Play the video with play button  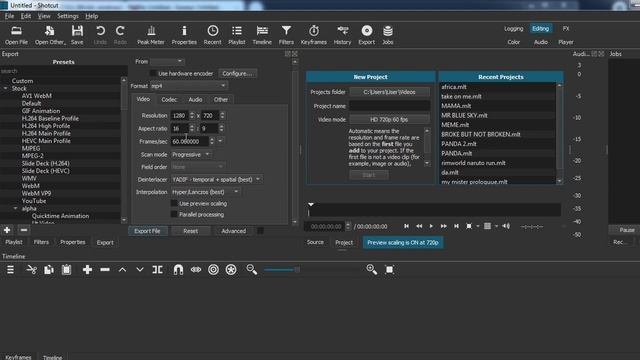tap(431, 226)
